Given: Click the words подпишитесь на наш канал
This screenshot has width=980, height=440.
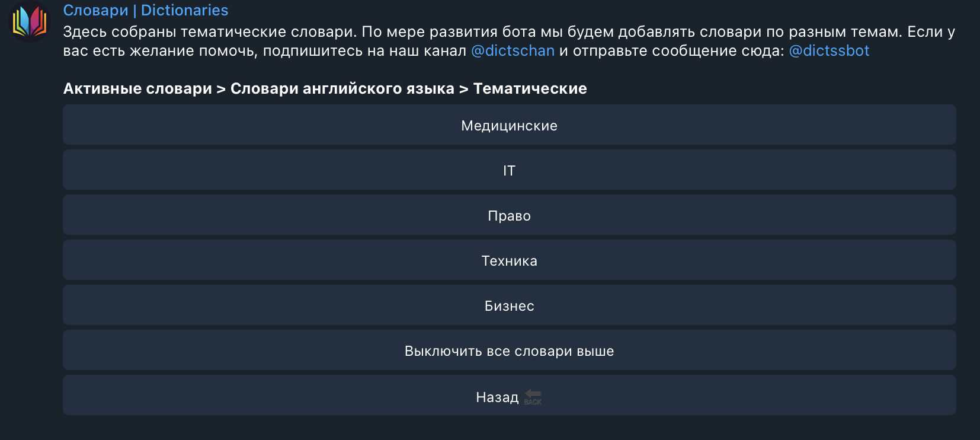Looking at the screenshot, I should click(x=364, y=51).
